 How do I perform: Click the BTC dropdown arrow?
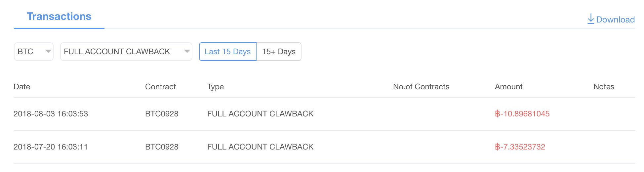(x=48, y=51)
